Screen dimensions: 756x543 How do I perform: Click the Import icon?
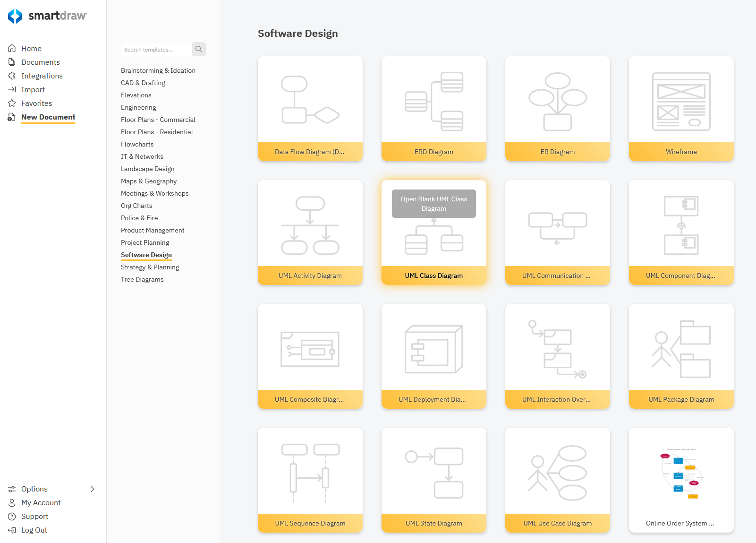pos(12,89)
